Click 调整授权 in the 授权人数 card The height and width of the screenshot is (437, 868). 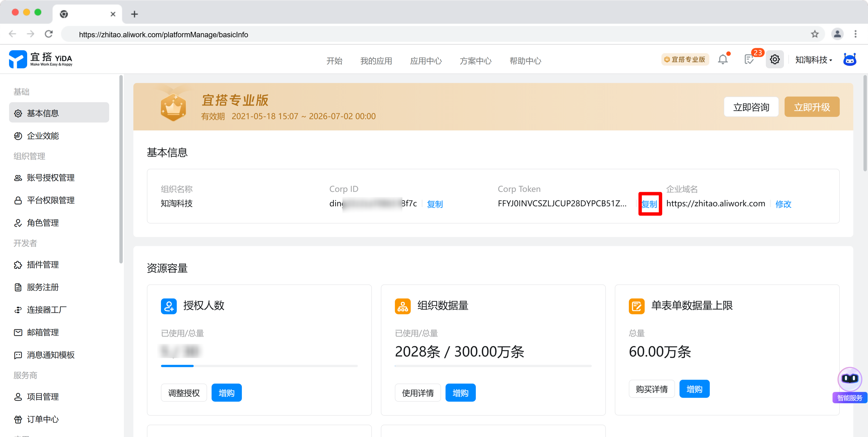[x=184, y=393]
